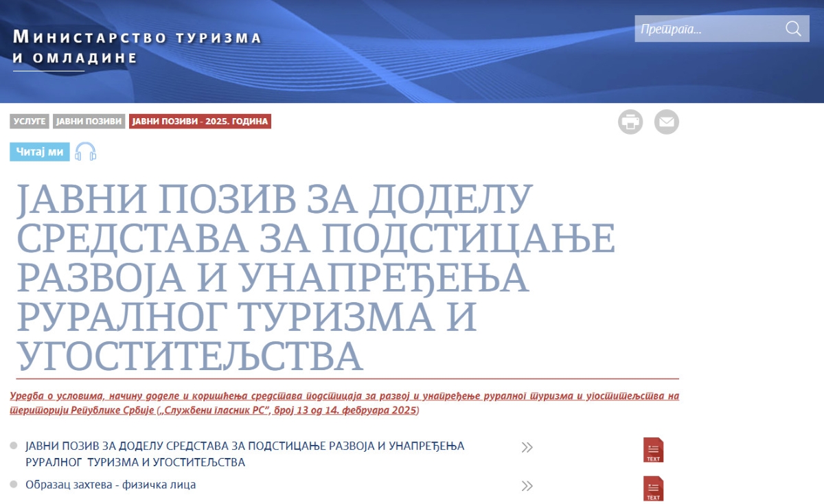Open the Уредба о условима red link
Viewport: 824px width, 504px height.
(x=344, y=403)
